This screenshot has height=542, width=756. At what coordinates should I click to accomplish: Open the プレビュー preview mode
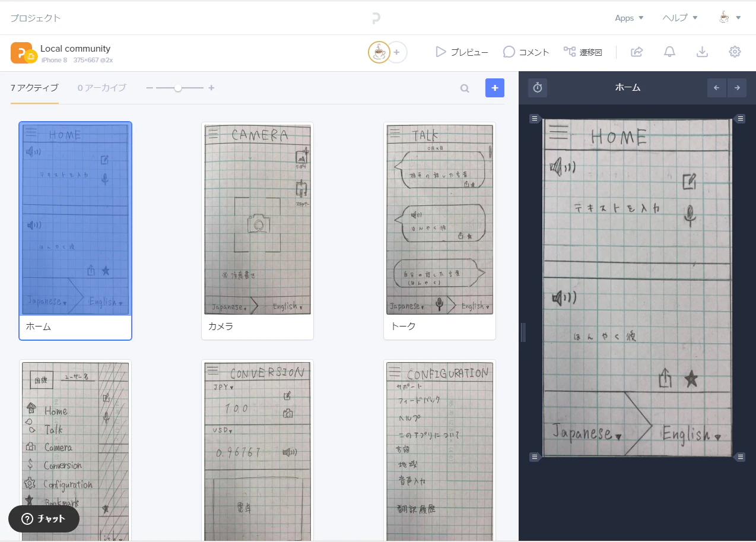pos(462,52)
